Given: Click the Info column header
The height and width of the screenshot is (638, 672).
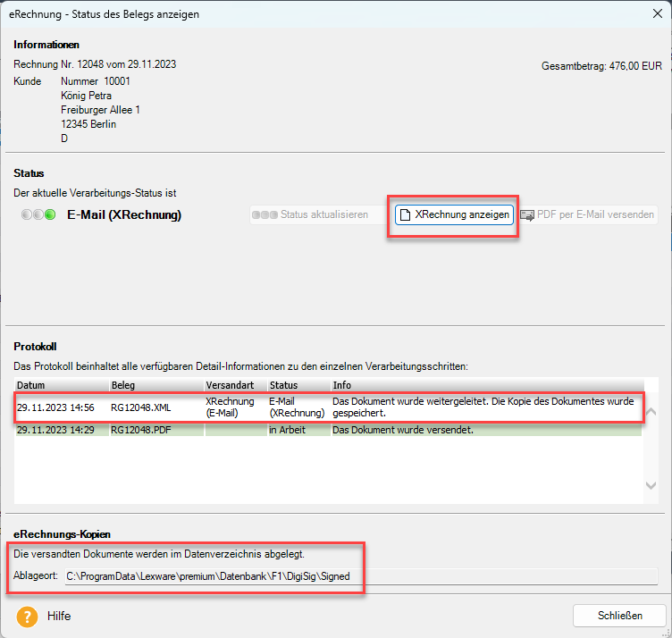Looking at the screenshot, I should click(487, 385).
